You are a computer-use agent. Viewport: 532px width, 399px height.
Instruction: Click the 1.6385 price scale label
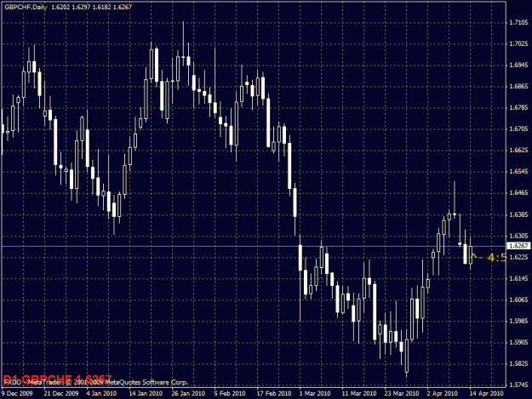[x=518, y=214]
